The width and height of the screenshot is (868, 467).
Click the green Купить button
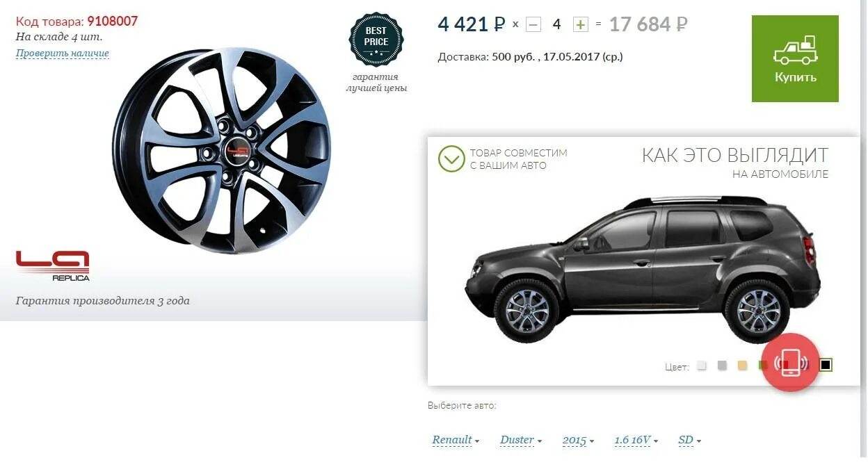(x=795, y=58)
